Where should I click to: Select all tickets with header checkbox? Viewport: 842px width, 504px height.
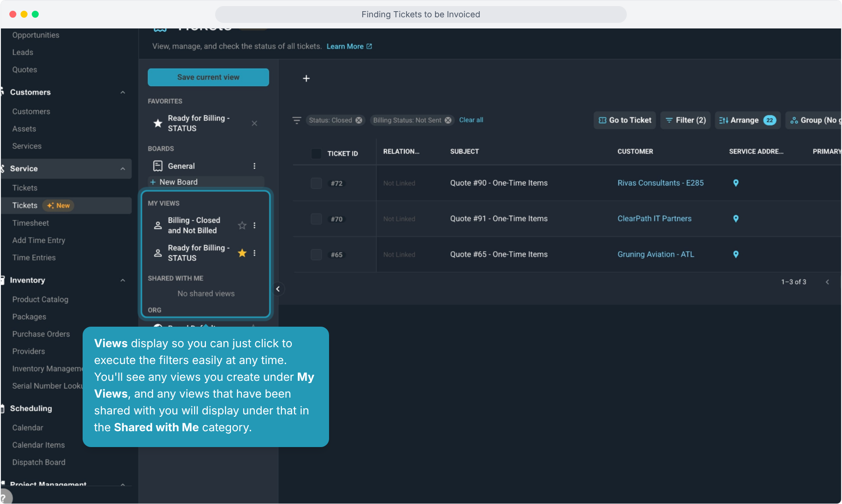pyautogui.click(x=316, y=154)
